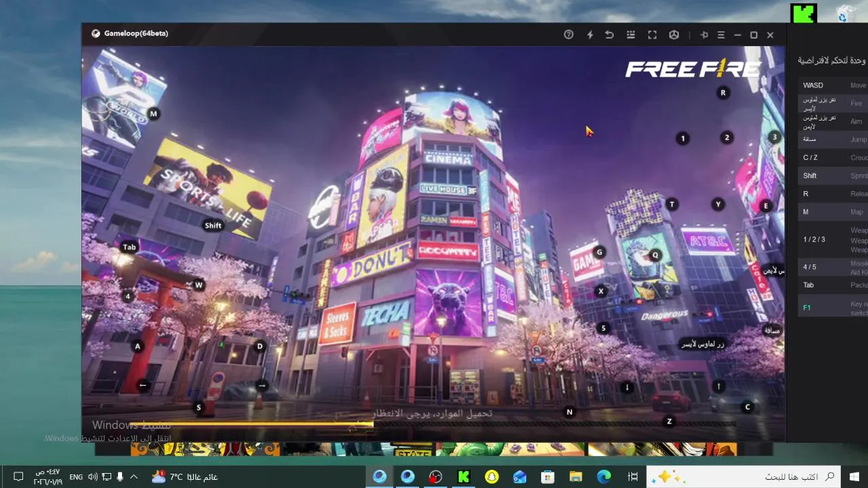Screen dimensions: 868x488
Task: Select the key overlay labeled 5
Action: [604, 328]
